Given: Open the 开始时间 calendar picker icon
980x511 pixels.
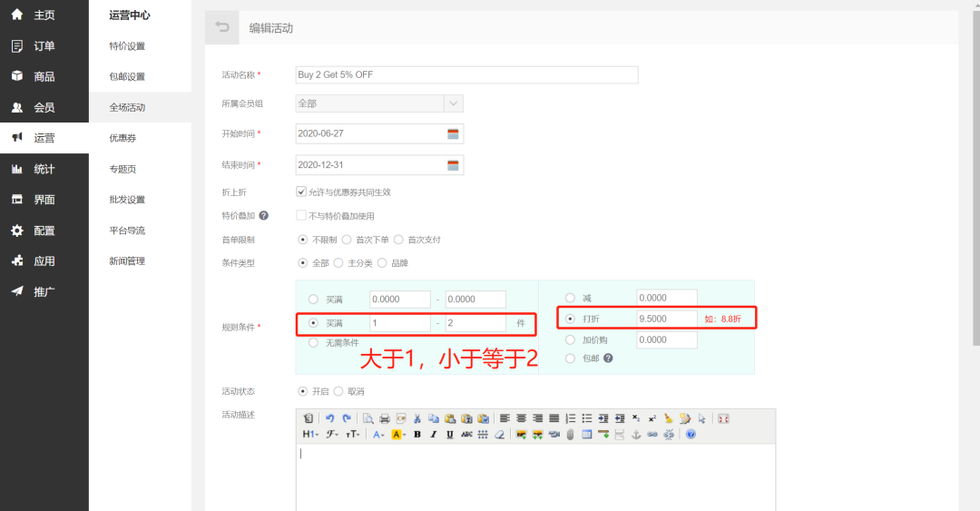Looking at the screenshot, I should point(453,133).
